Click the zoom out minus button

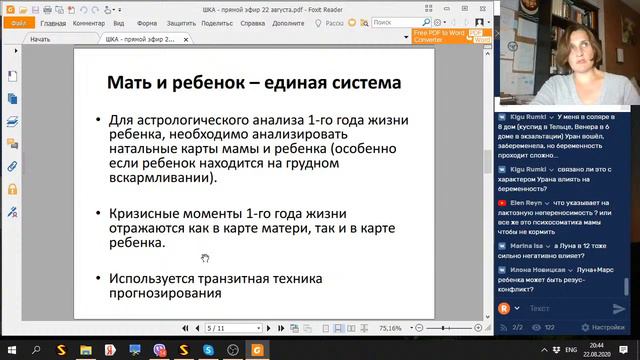pos(419,328)
